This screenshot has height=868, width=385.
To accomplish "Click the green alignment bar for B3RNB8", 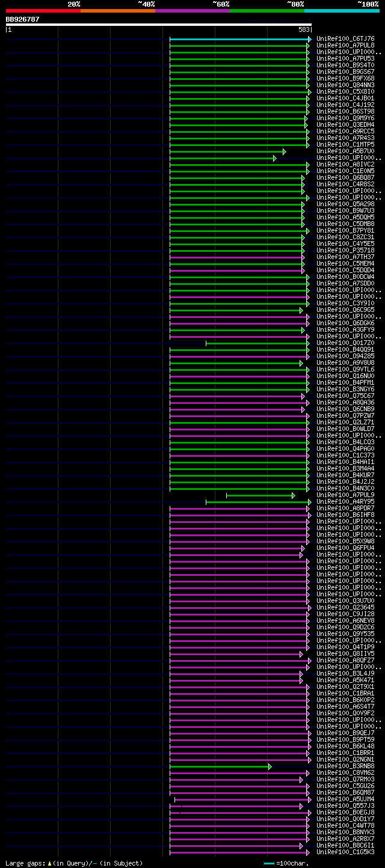I will click(220, 766).
